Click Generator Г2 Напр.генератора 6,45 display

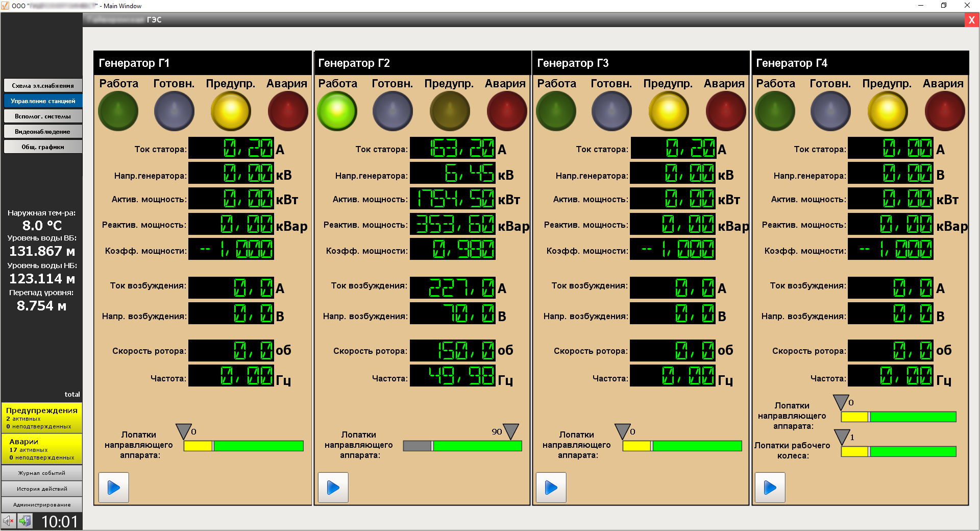pyautogui.click(x=453, y=173)
